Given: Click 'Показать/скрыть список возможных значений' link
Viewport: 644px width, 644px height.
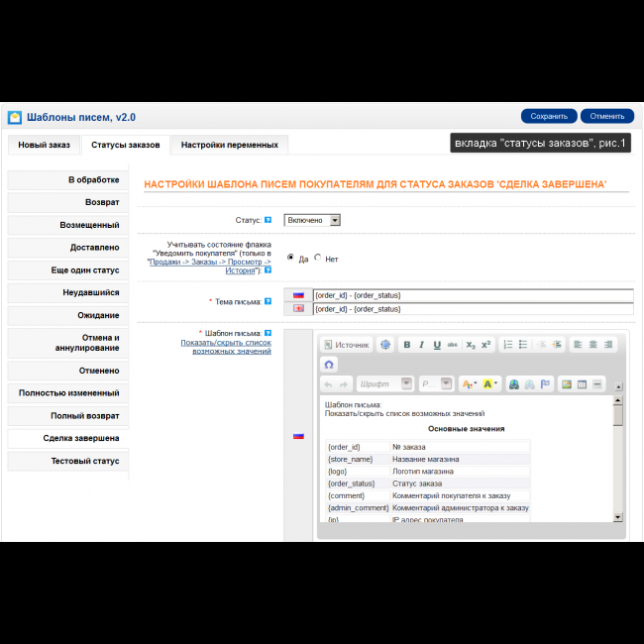Looking at the screenshot, I should (226, 347).
